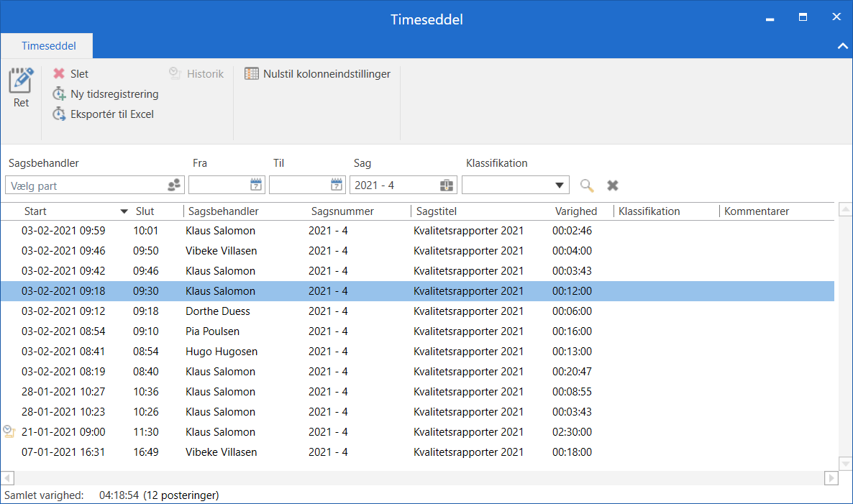The width and height of the screenshot is (853, 504).
Task: Expand the Klassifikation dropdown
Action: click(x=560, y=185)
